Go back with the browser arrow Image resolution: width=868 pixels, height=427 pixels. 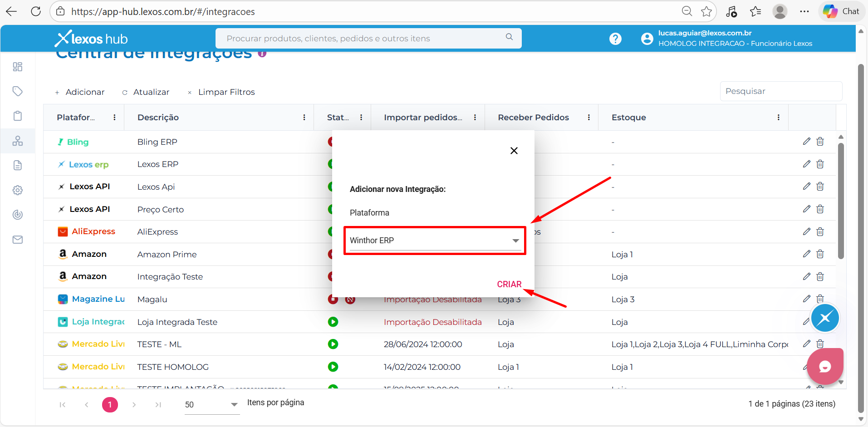point(11,11)
